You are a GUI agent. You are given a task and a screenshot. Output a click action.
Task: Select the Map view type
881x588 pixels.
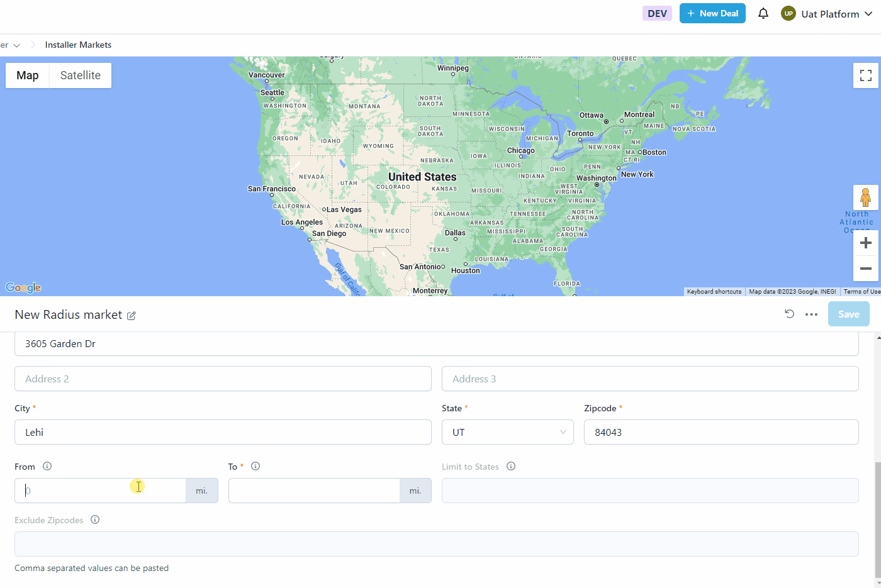click(x=28, y=75)
